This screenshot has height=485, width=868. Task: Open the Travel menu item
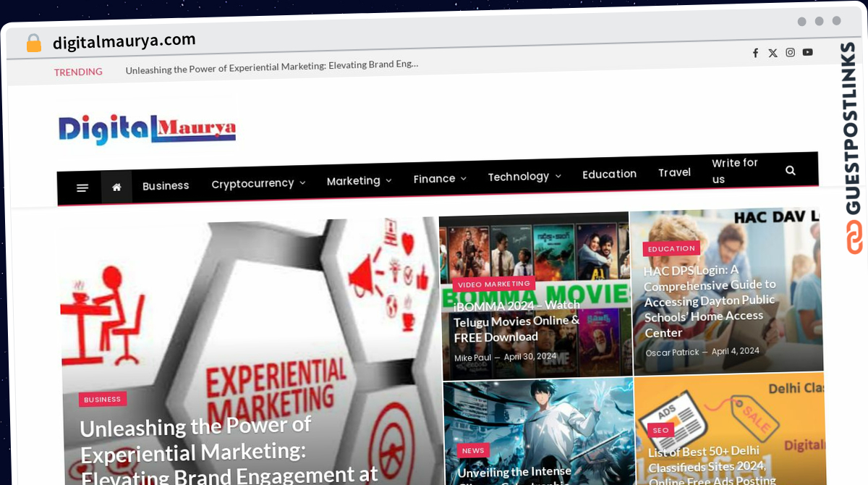pyautogui.click(x=674, y=172)
